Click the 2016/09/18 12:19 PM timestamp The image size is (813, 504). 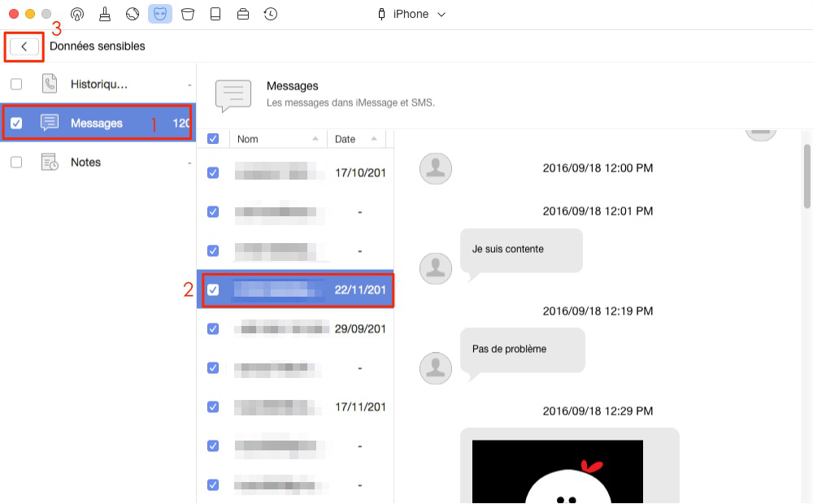598,311
